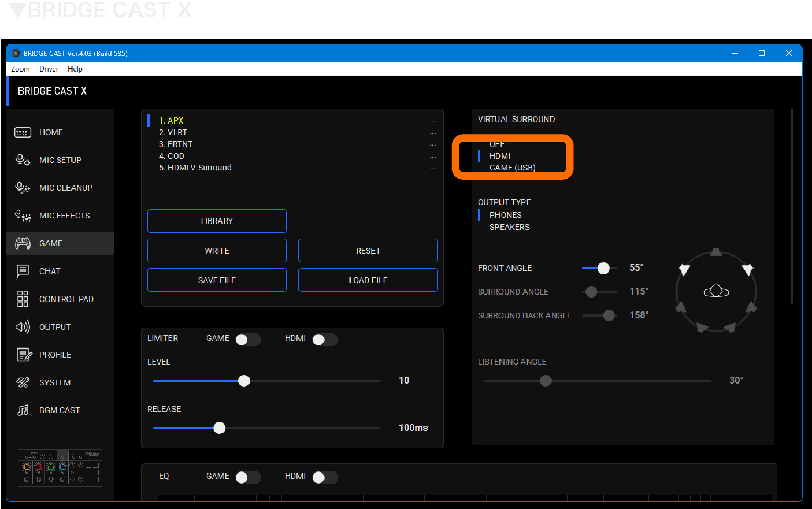Click the limiter LEVEL slider handle
The width and height of the screenshot is (812, 509).
(244, 381)
